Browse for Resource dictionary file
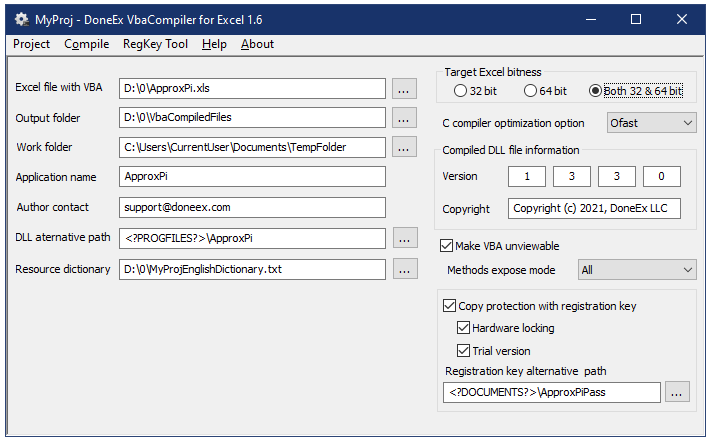The height and width of the screenshot is (441, 715). [x=405, y=269]
